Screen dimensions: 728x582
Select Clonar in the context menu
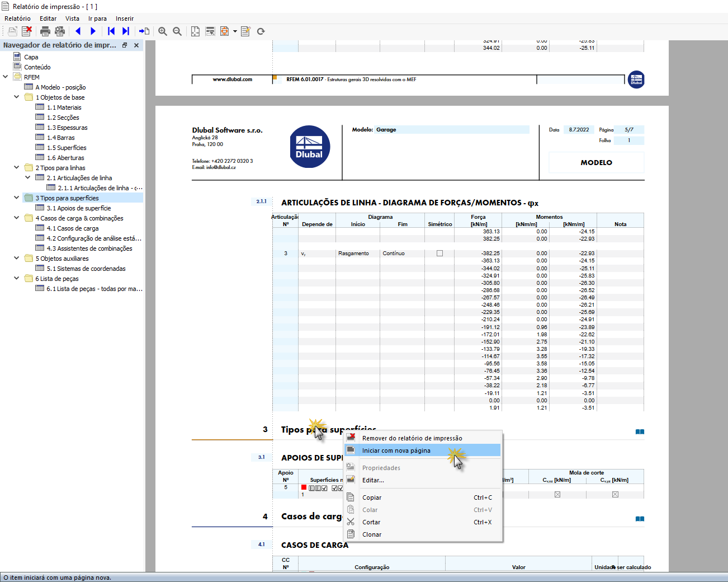coord(422,534)
